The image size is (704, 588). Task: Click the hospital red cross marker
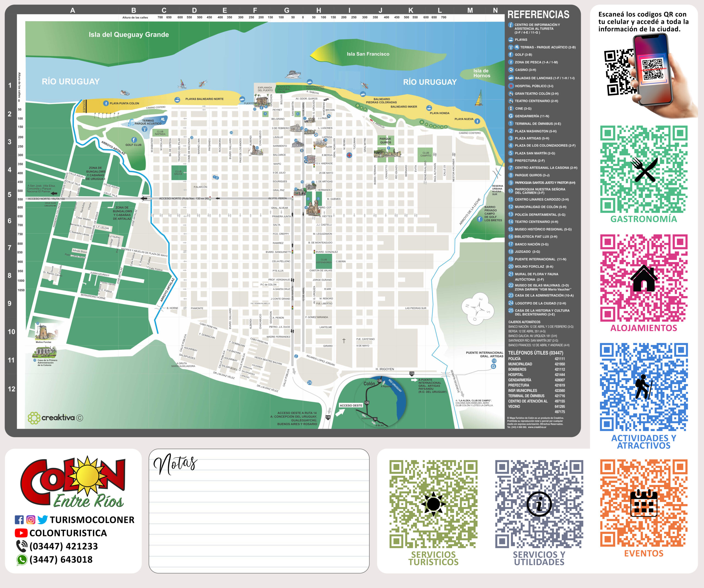pyautogui.click(x=349, y=155)
